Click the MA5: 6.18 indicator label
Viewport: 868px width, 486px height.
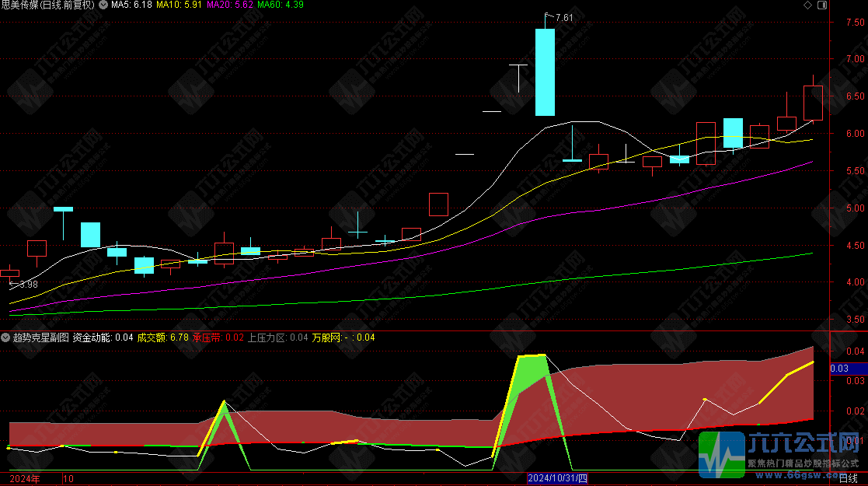132,5
